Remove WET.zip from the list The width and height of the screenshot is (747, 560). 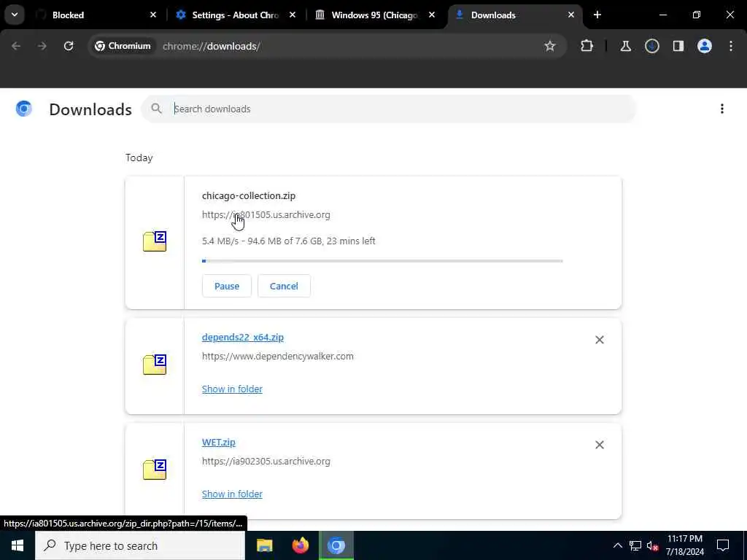click(x=600, y=444)
